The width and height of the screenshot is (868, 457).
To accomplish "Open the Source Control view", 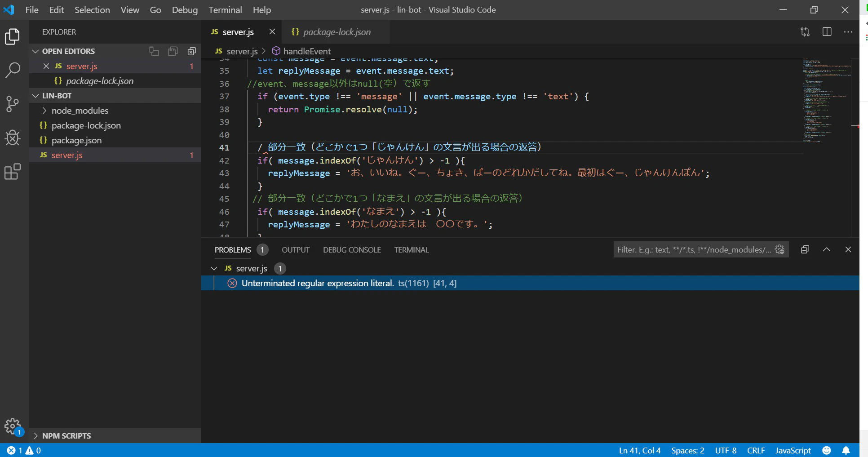I will click(13, 104).
